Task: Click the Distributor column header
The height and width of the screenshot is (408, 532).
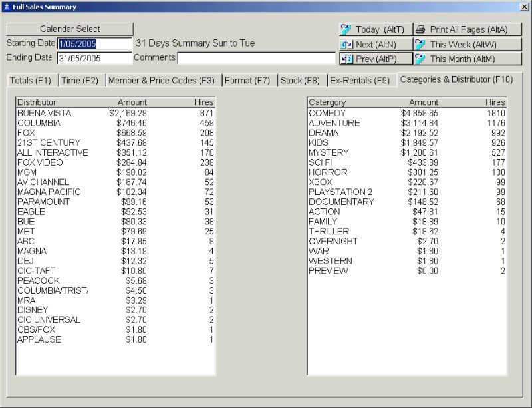Action: tap(37, 102)
